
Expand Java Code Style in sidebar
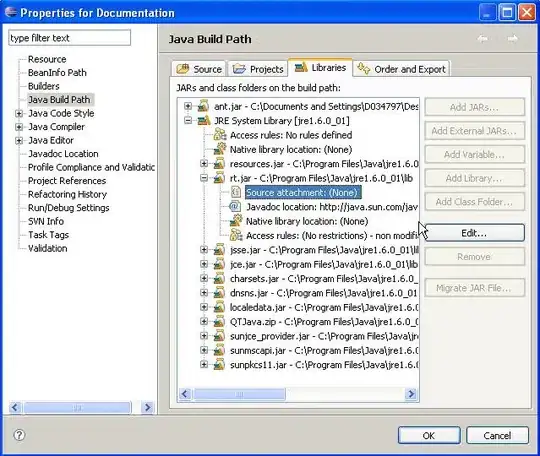click(19, 113)
